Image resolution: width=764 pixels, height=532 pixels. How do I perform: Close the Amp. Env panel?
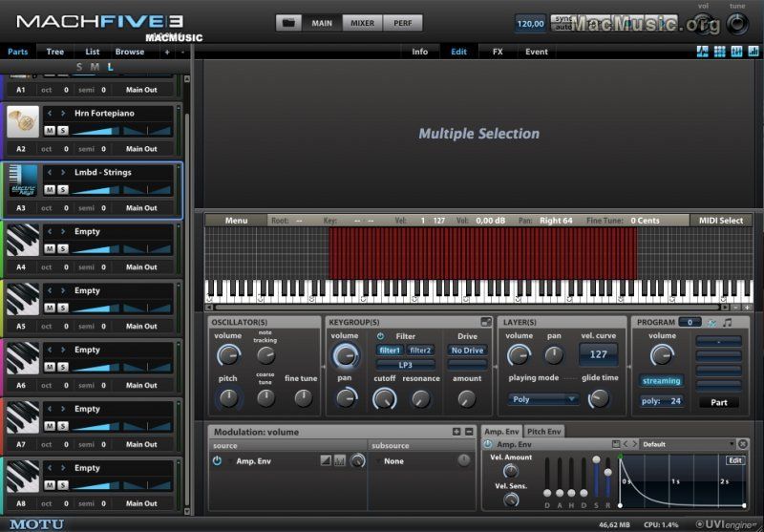pos(743,444)
